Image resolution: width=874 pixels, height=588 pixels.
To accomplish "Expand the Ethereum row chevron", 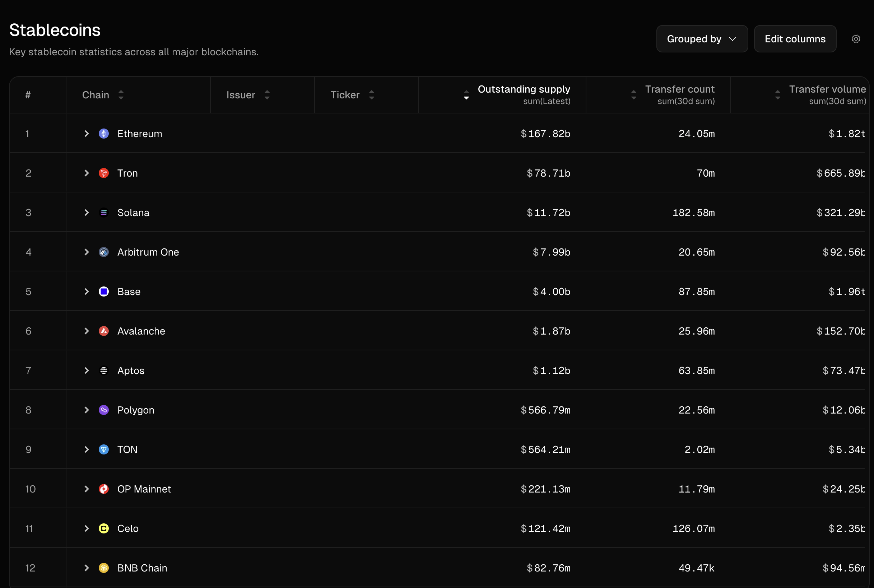I will click(x=87, y=134).
